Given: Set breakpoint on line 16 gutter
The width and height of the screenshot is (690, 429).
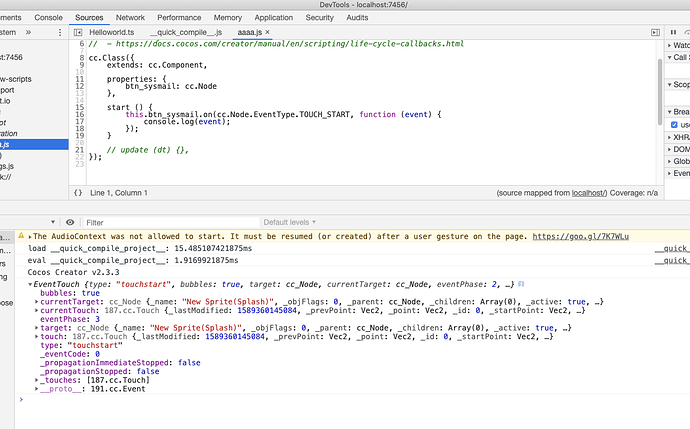Looking at the screenshot, I should 80,114.
